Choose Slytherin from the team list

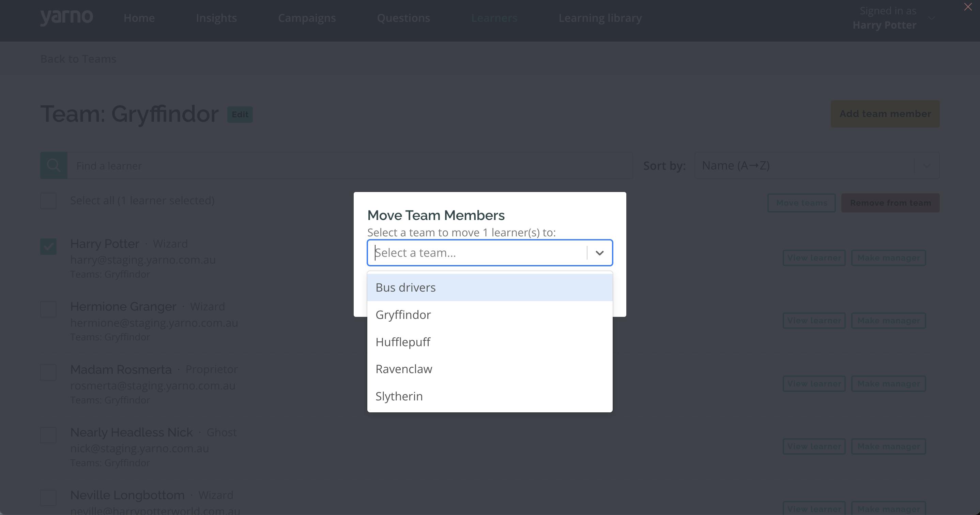[490, 396]
